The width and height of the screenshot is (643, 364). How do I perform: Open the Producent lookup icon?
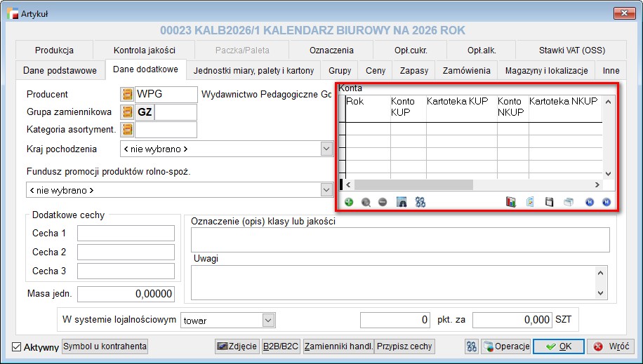click(127, 94)
